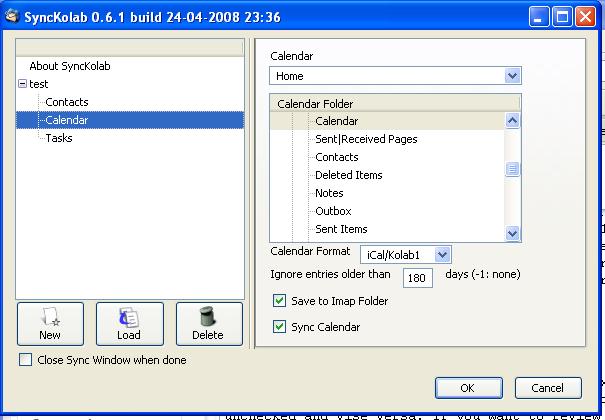
Task: Select the test account node
Action: click(39, 84)
